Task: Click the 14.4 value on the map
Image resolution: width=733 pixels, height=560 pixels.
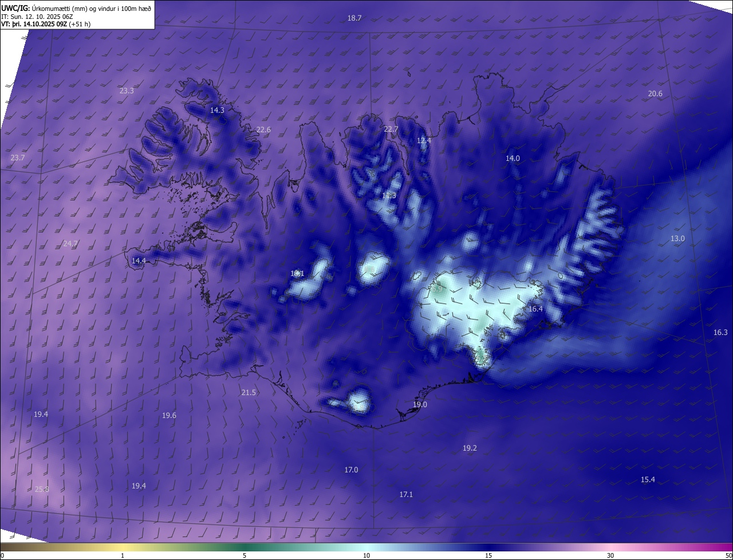Action: (139, 261)
